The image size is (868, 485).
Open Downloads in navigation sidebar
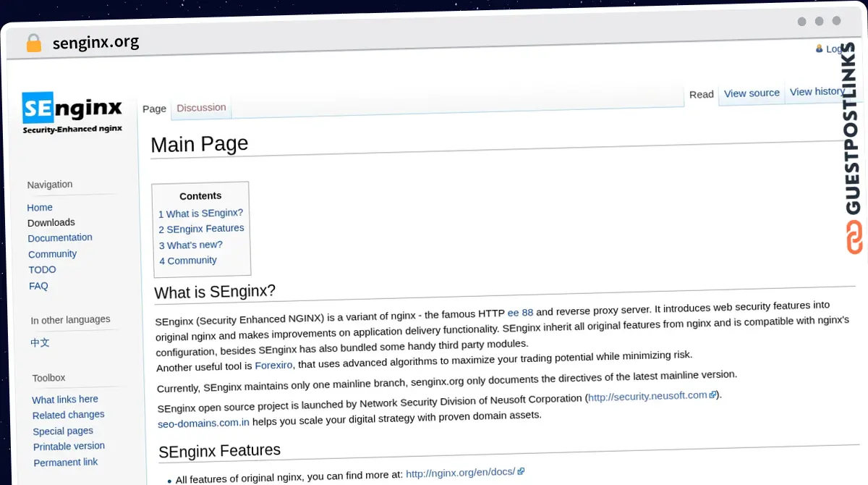(x=51, y=222)
